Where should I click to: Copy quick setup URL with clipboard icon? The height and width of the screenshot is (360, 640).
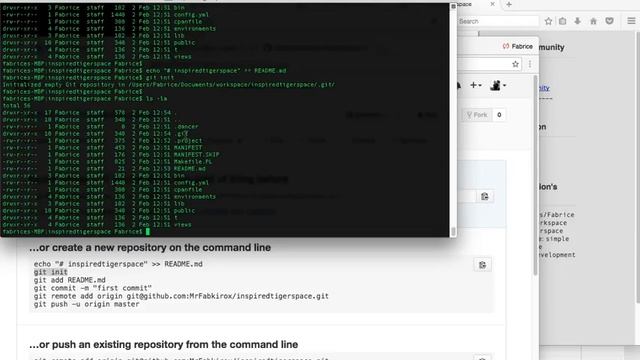point(484,196)
